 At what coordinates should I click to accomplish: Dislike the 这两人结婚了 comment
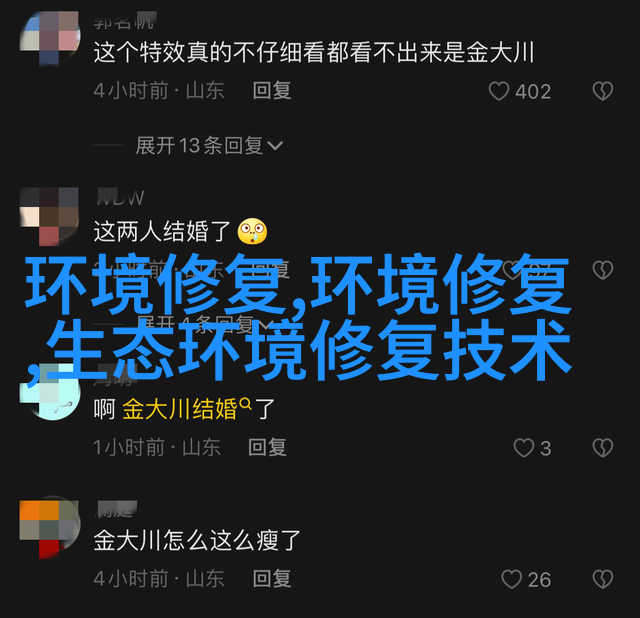click(x=602, y=269)
